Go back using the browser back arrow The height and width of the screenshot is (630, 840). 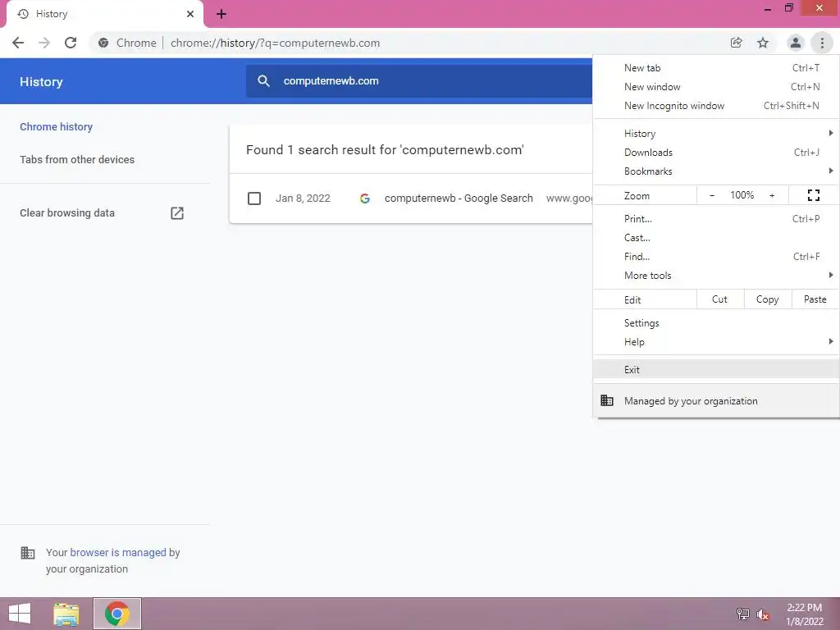pyautogui.click(x=18, y=43)
